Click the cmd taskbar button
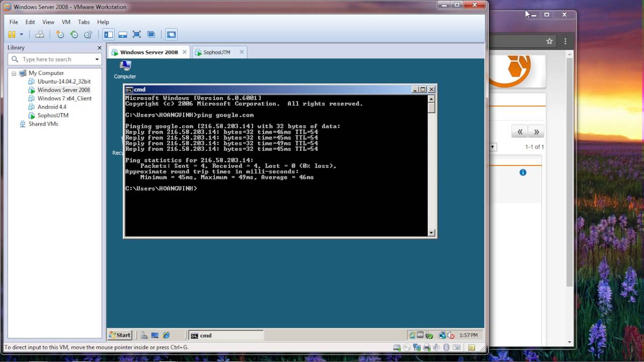This screenshot has width=644, height=362. pos(225,335)
